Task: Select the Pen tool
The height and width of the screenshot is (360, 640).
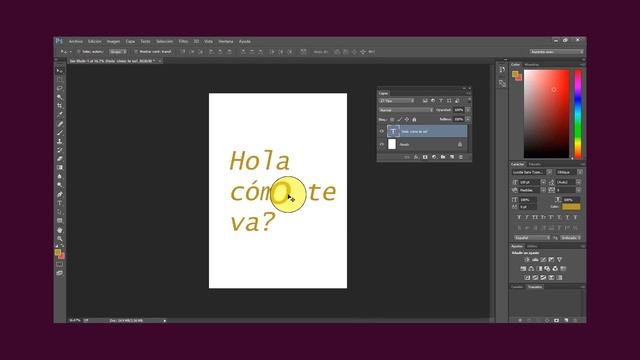Action: coord(60,194)
